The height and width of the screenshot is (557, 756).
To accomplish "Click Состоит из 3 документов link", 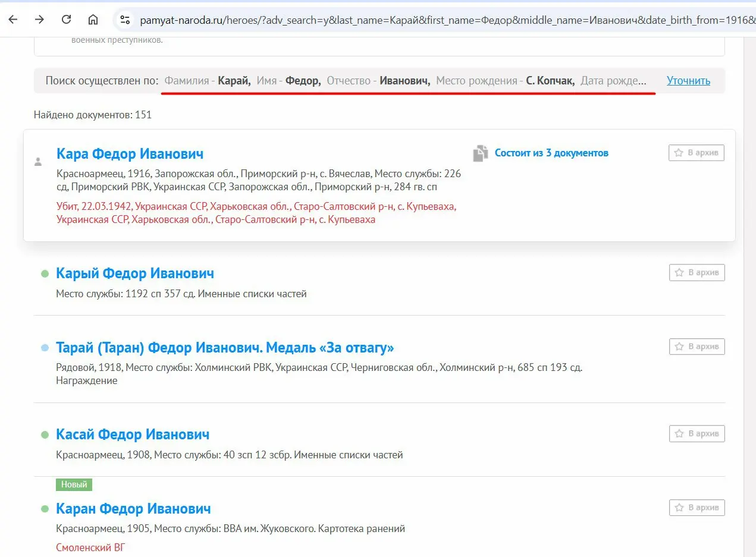I will pos(551,153).
